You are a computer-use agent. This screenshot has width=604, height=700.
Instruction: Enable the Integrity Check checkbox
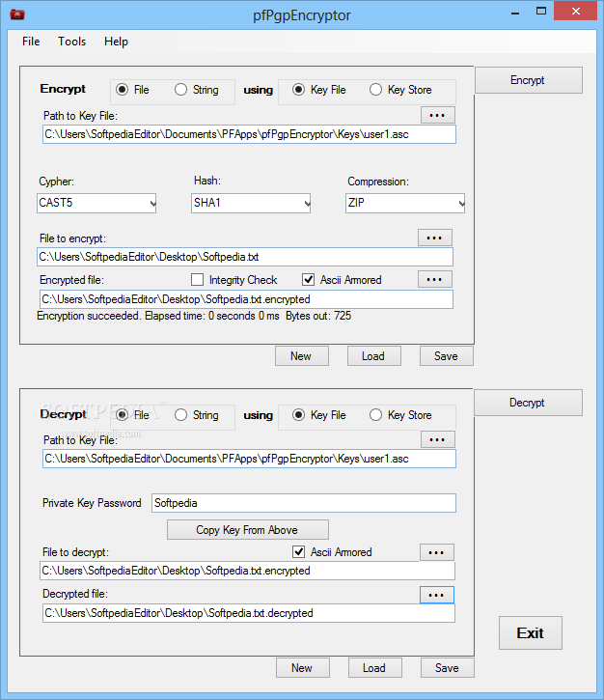click(x=198, y=280)
